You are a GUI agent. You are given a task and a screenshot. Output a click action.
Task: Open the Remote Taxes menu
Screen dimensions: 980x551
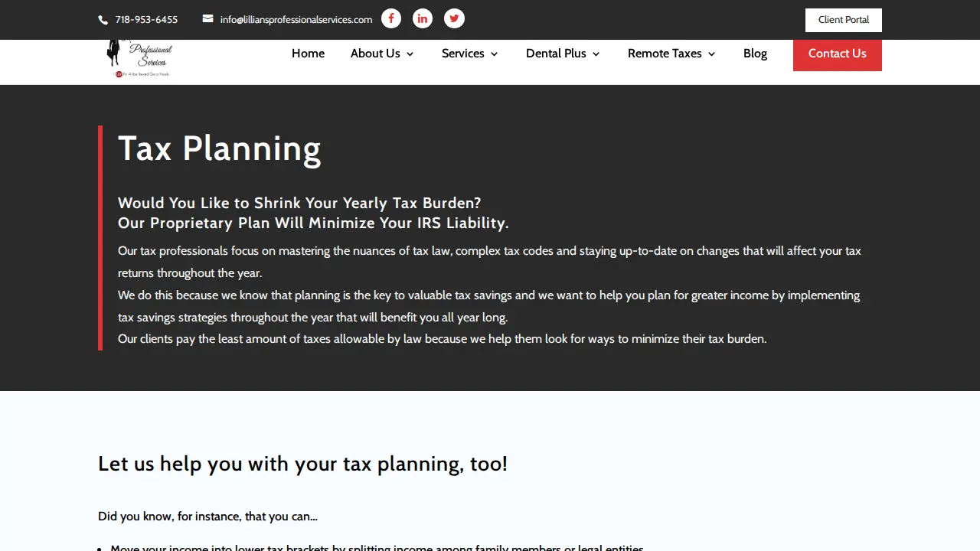(x=665, y=54)
